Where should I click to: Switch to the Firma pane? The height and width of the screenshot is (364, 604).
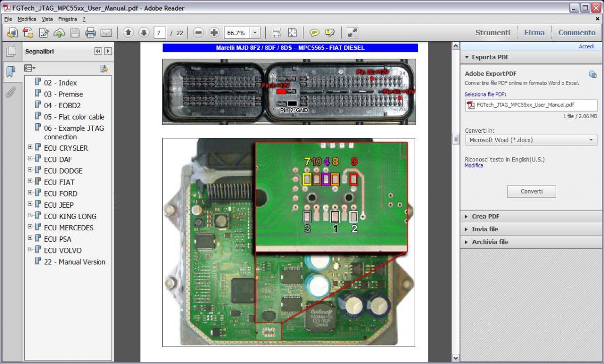pos(534,33)
